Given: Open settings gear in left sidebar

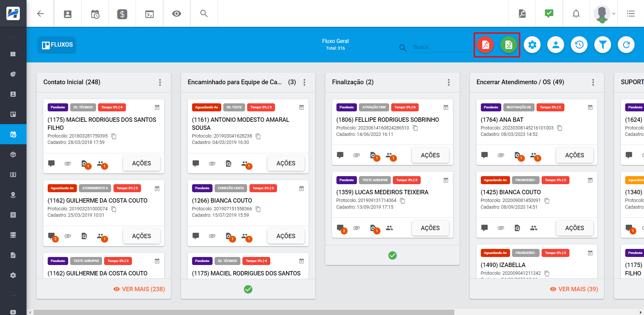Looking at the screenshot, I should point(13,275).
